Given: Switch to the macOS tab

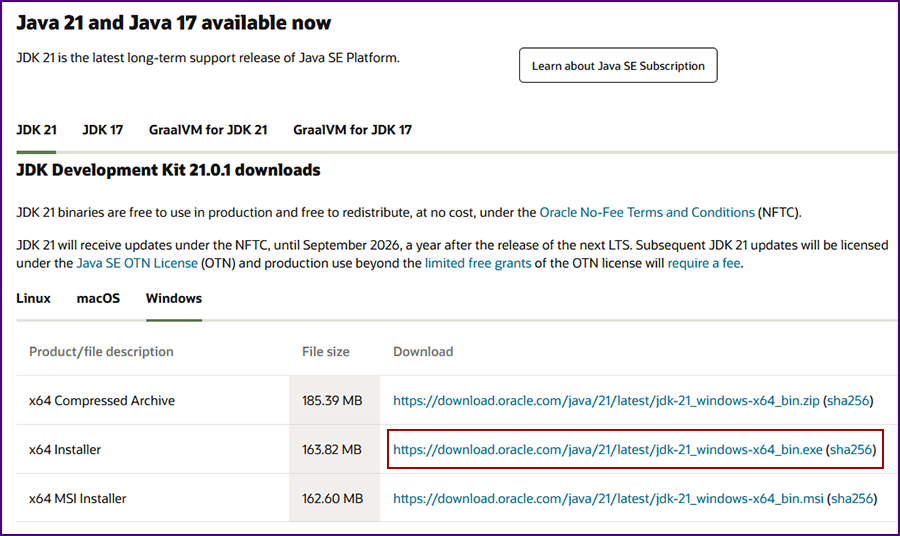Looking at the screenshot, I should coord(98,298).
